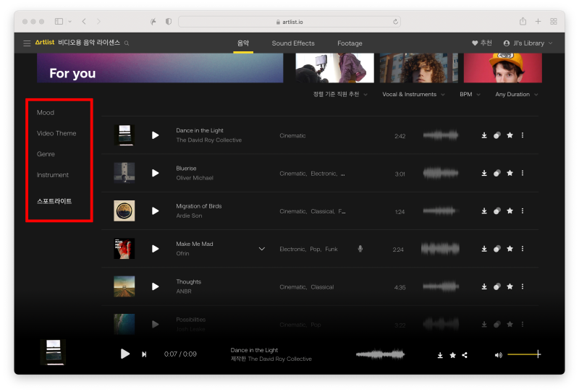This screenshot has width=579, height=392.
Task: Select the Mood filter category
Action: click(46, 113)
